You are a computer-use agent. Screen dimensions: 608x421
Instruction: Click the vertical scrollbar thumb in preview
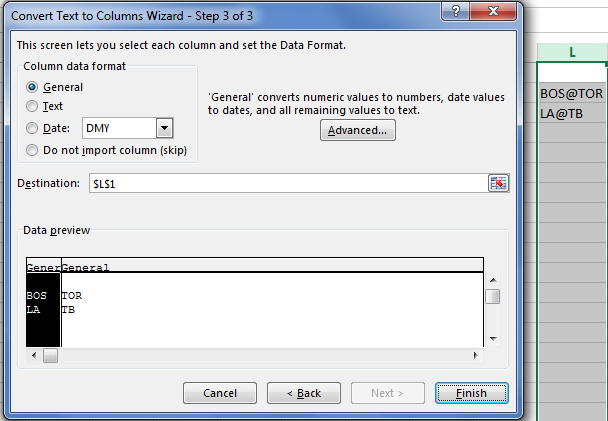pyautogui.click(x=493, y=297)
